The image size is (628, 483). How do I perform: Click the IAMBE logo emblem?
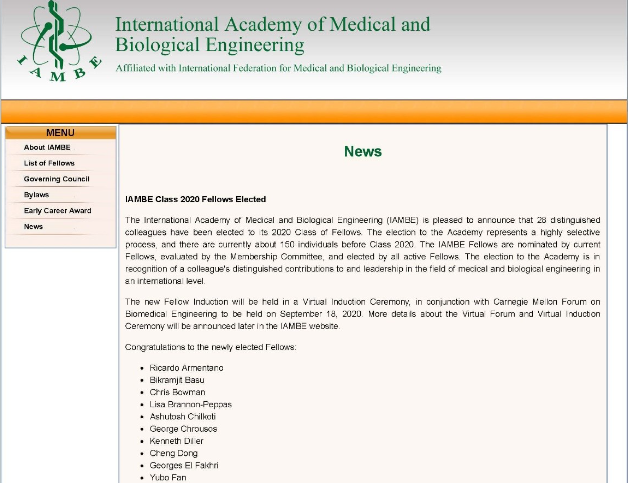tap(60, 41)
